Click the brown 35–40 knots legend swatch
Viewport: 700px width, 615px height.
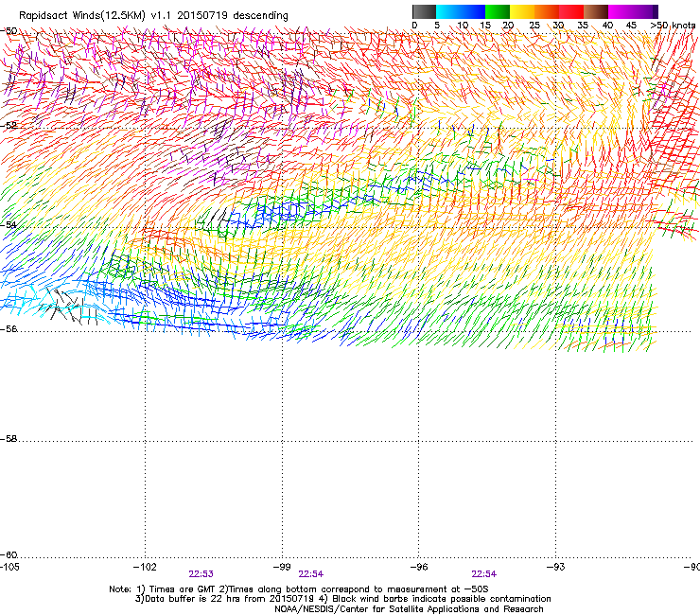596,11
